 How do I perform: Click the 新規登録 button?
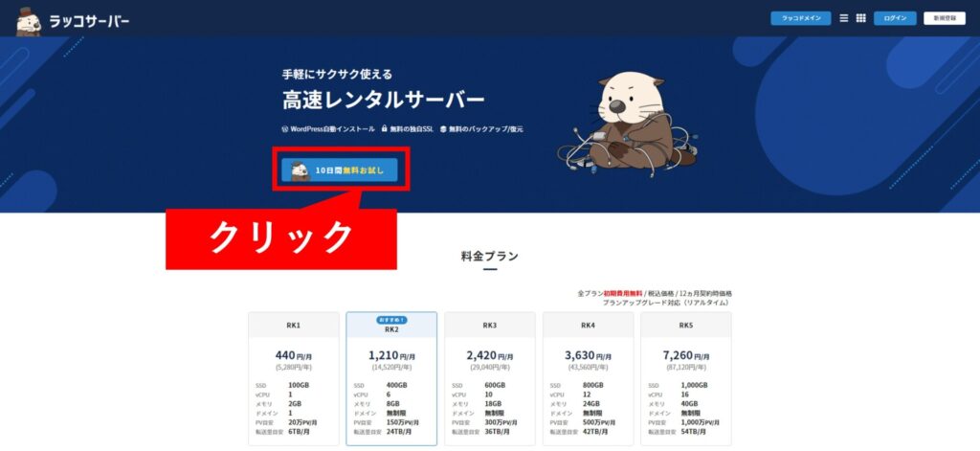point(945,18)
